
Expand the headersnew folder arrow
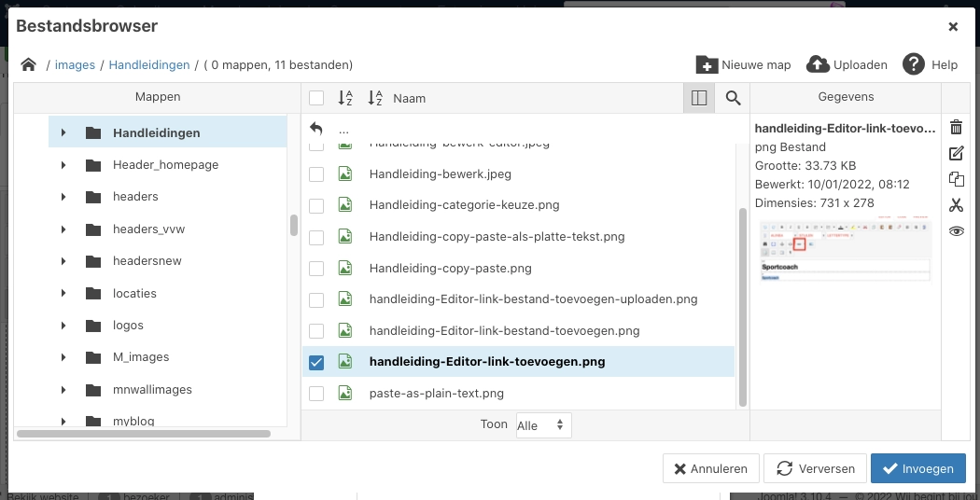point(63,260)
